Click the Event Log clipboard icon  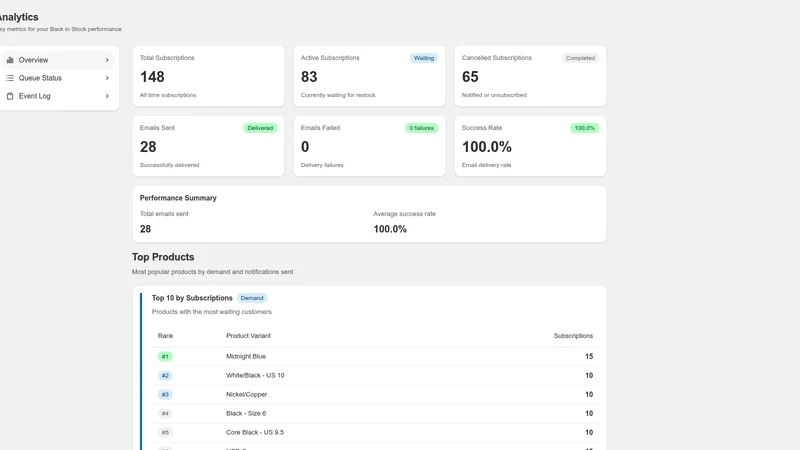pos(10,96)
